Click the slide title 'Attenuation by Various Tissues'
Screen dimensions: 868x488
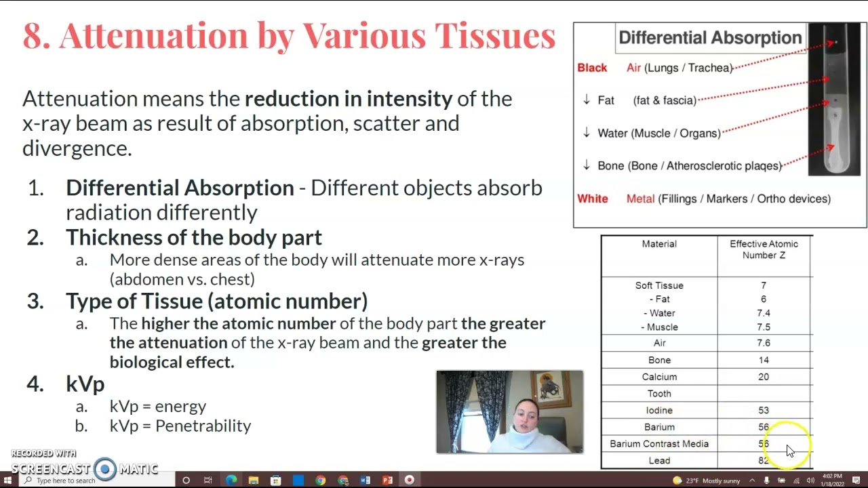(x=307, y=36)
